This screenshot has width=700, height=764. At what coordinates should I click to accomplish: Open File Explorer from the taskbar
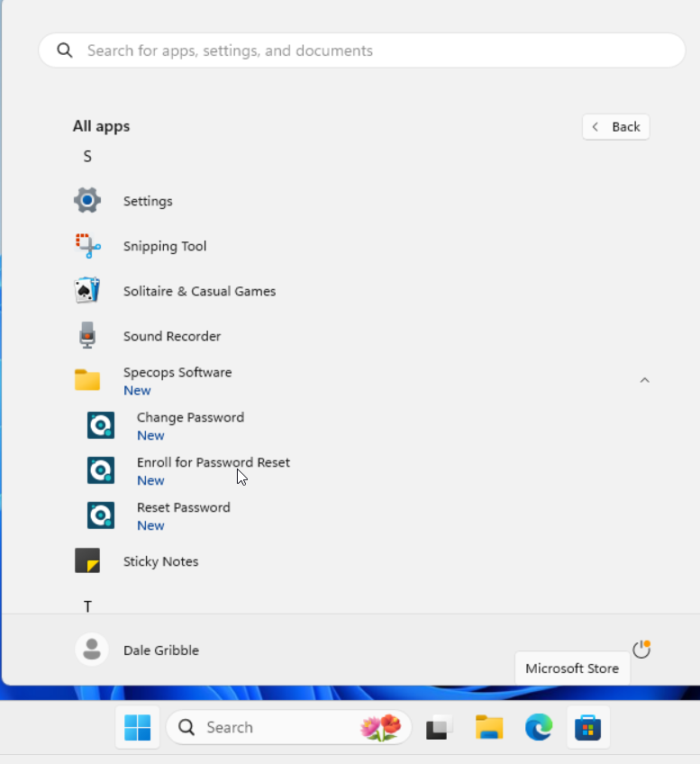489,727
